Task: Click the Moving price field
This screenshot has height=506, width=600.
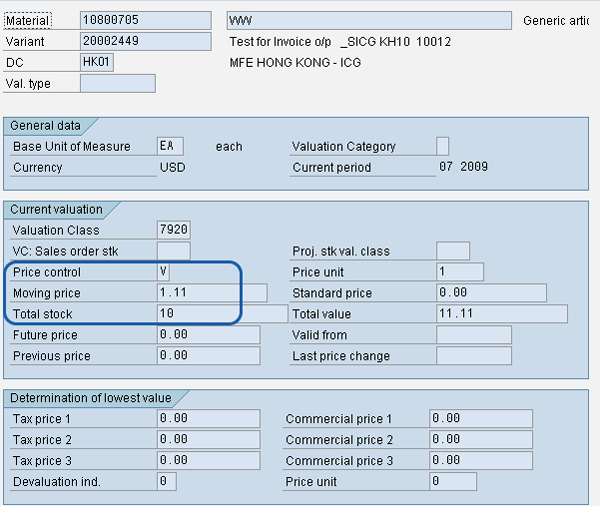Action: pyautogui.click(x=211, y=293)
